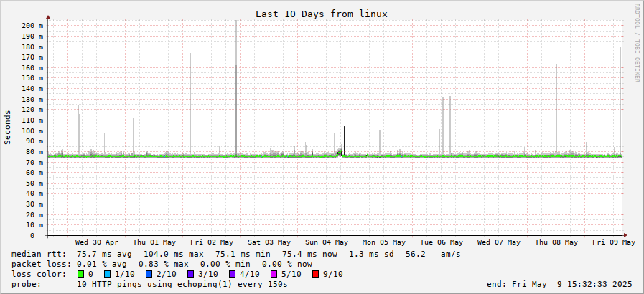This screenshot has height=294, width=644.
Task: Click the 2/10 loss color swatch
Action: tap(149, 274)
